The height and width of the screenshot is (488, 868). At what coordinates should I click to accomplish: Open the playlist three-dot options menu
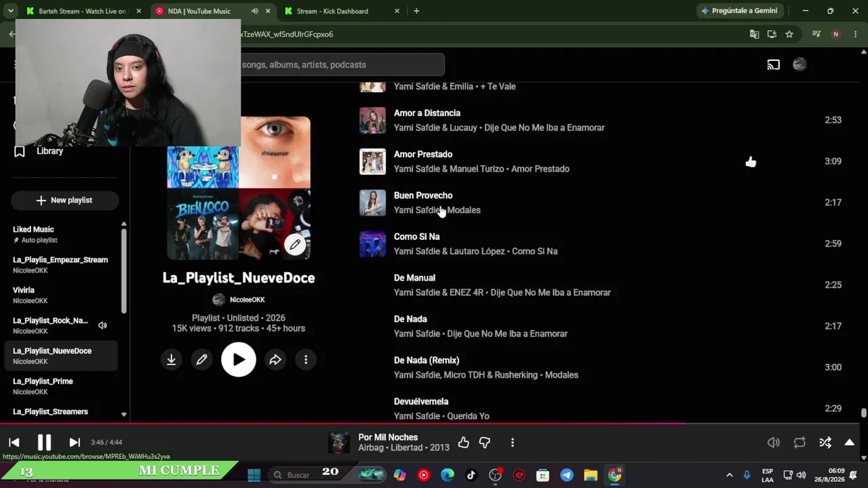point(306,360)
